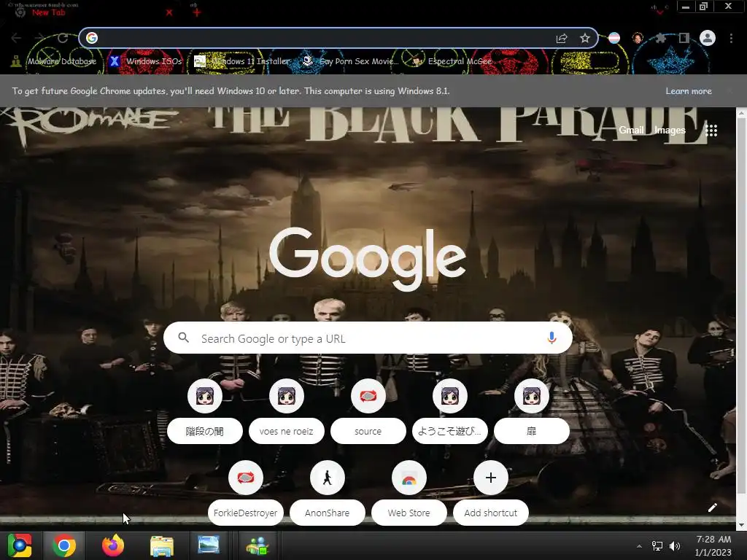Toggle the side panel icon

tap(684, 38)
